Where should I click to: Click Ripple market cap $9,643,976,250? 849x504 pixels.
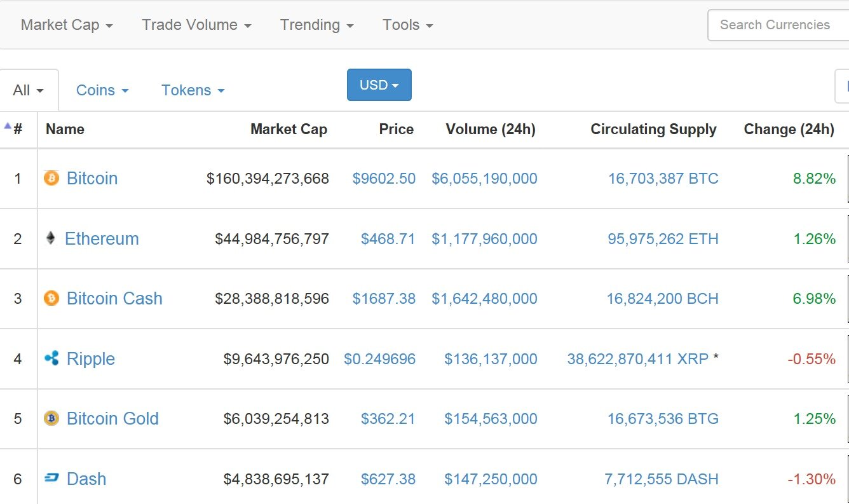[276, 359]
